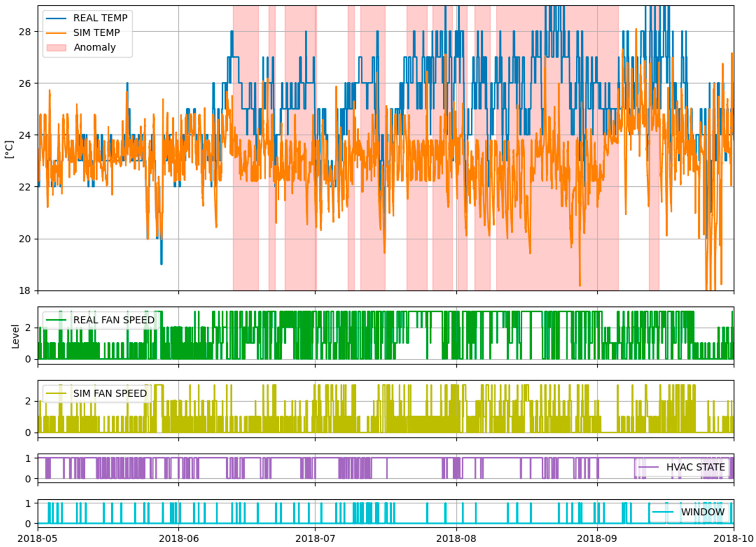Click the 2018-09 x-axis date label

click(x=597, y=539)
